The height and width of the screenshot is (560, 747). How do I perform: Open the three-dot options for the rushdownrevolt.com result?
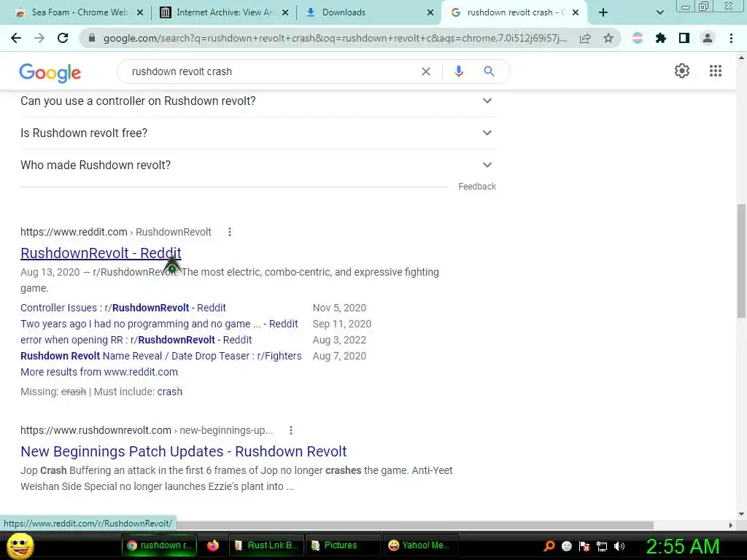(291, 430)
